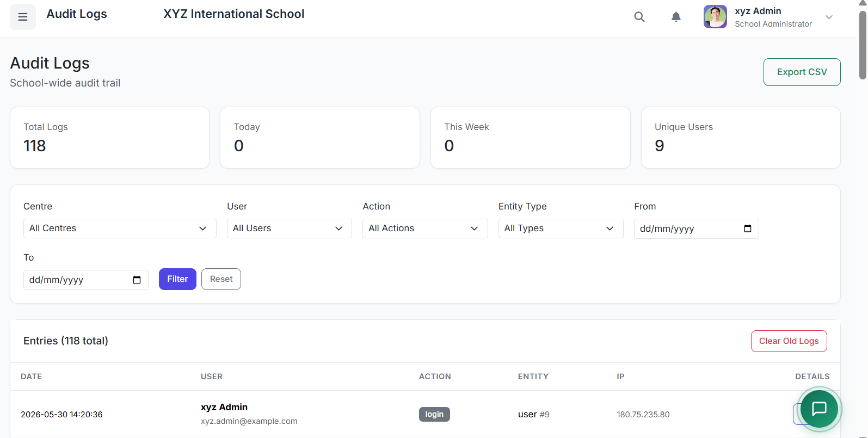Click the Clear Old Logs button

(789, 341)
